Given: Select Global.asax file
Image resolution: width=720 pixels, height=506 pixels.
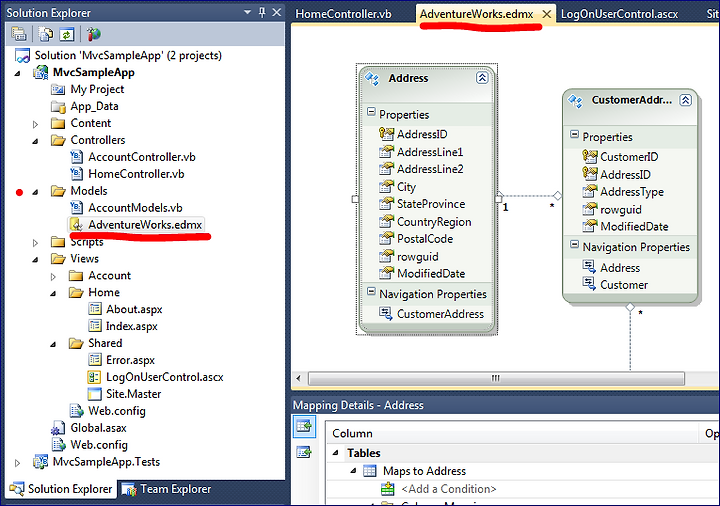Looking at the screenshot, I should coord(98,428).
